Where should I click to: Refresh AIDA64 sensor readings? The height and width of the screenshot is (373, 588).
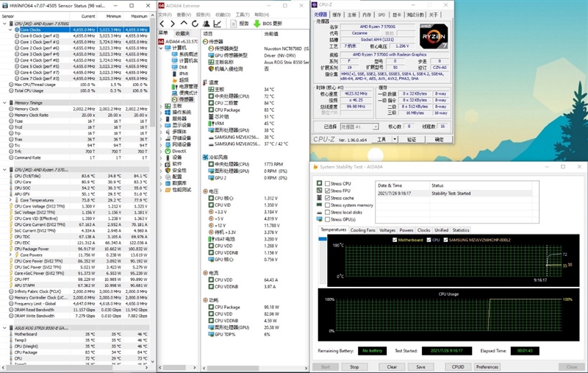pos(195,24)
